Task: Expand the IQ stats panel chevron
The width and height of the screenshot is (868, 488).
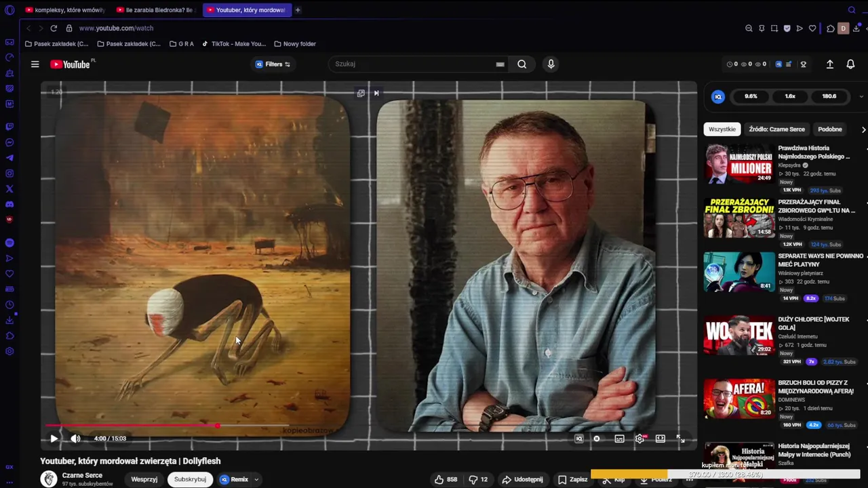Action: [x=861, y=96]
